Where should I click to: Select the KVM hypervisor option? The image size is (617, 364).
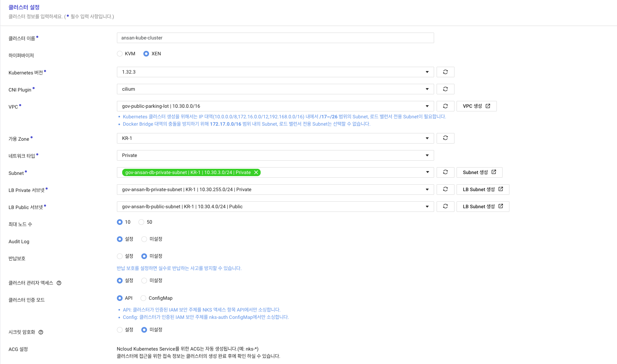(120, 54)
